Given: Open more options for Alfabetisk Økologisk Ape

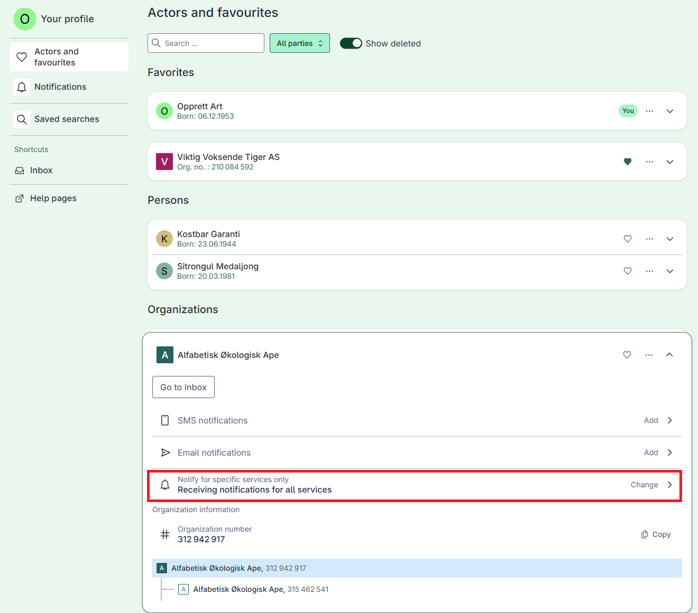Looking at the screenshot, I should tap(649, 355).
